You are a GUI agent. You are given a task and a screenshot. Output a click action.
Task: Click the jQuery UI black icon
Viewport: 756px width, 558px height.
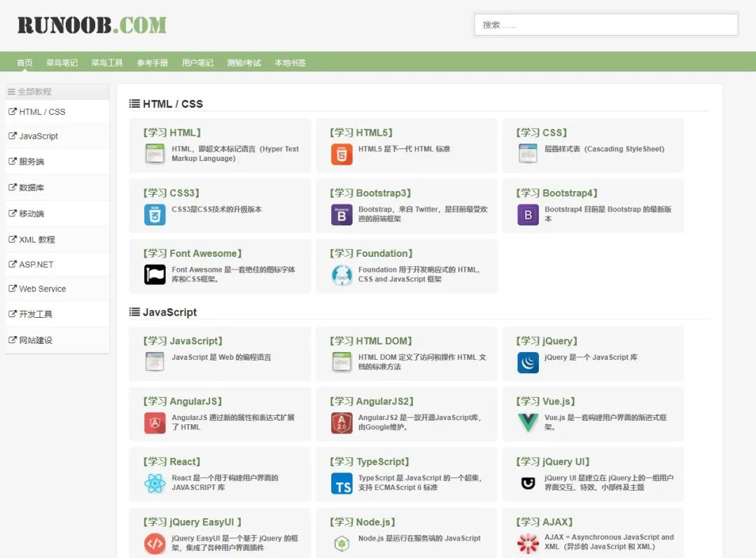click(528, 483)
